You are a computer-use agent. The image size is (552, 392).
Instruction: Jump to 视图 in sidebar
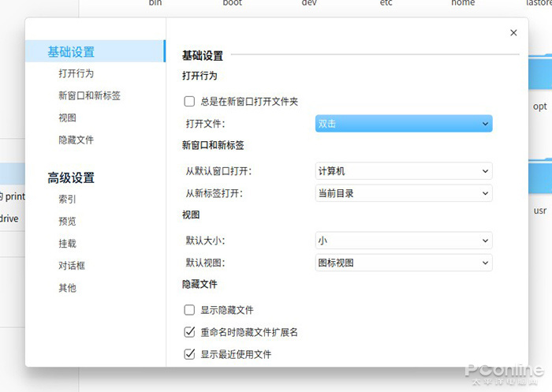67,118
